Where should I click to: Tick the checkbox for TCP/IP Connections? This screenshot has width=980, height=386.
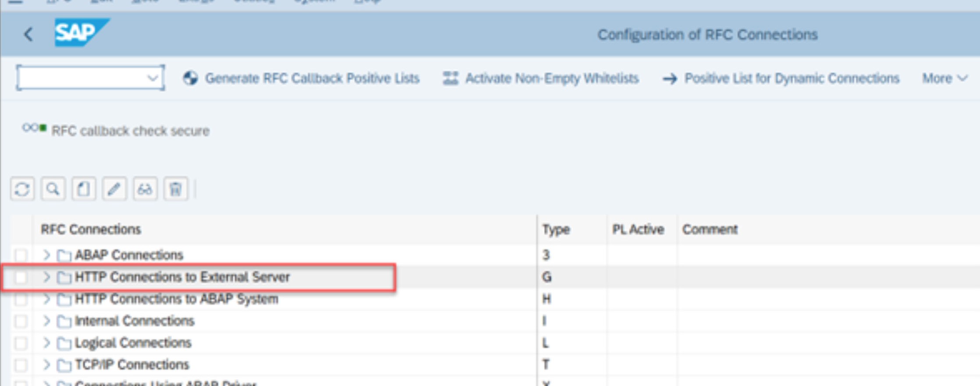(21, 365)
